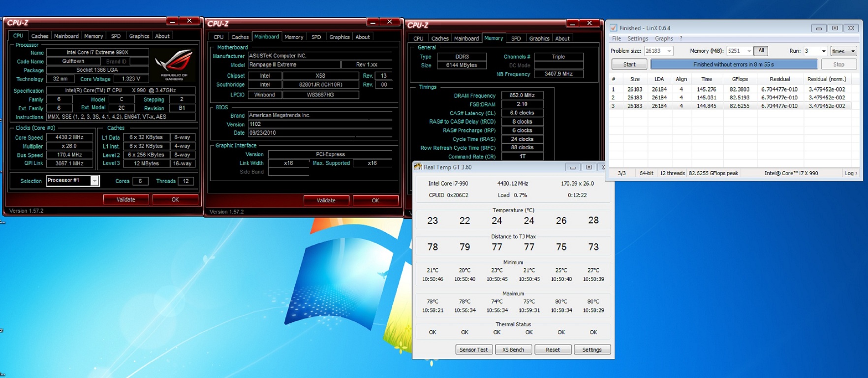The width and height of the screenshot is (868, 378).
Task: Minimize the LinX window
Action: click(819, 28)
